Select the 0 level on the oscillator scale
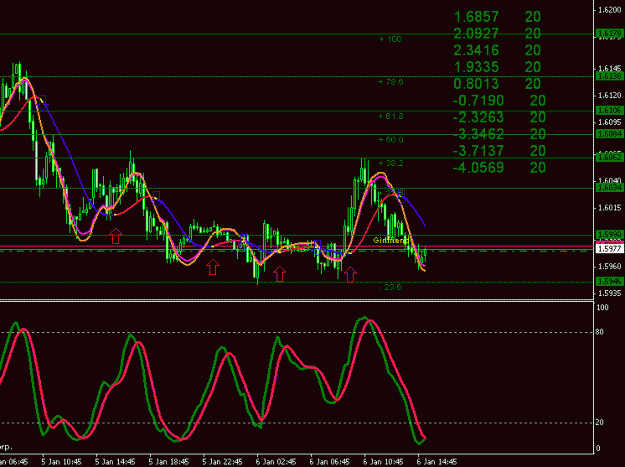 coord(597,448)
